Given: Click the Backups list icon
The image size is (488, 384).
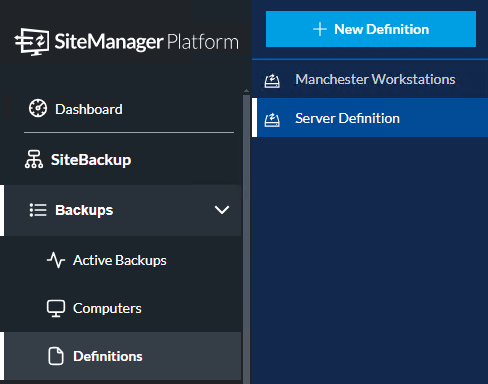Looking at the screenshot, I should pos(38,210).
